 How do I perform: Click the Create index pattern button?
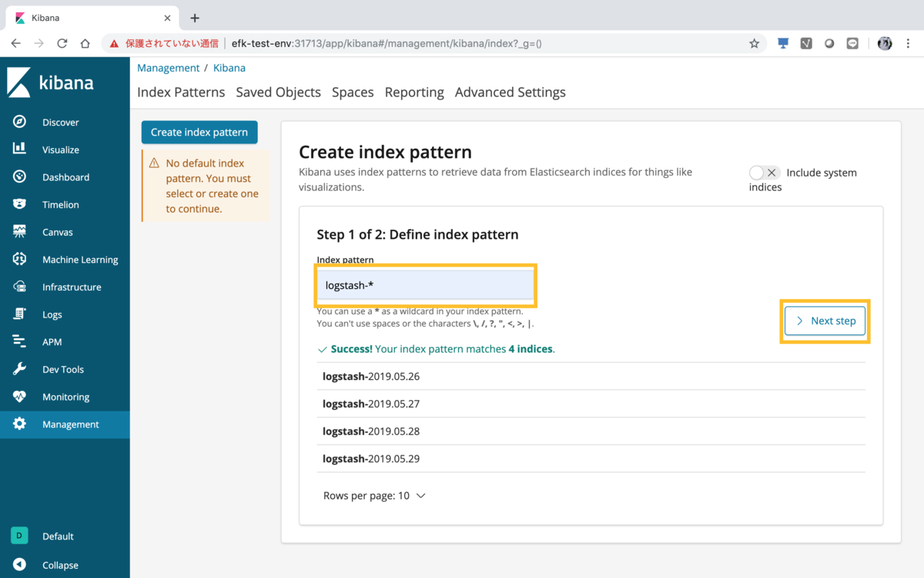[199, 132]
